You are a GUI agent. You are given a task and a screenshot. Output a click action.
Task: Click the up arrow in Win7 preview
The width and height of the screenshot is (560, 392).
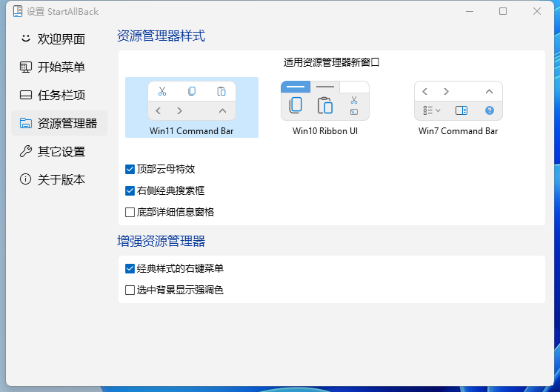[x=490, y=91]
